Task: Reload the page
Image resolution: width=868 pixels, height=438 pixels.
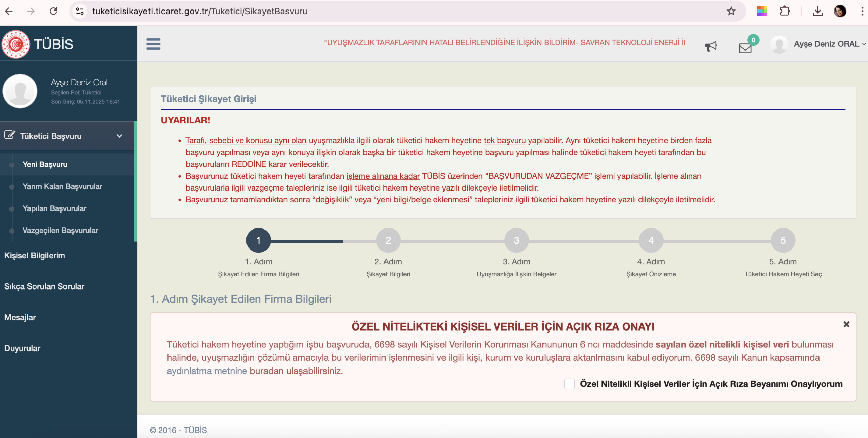Action: (x=53, y=11)
